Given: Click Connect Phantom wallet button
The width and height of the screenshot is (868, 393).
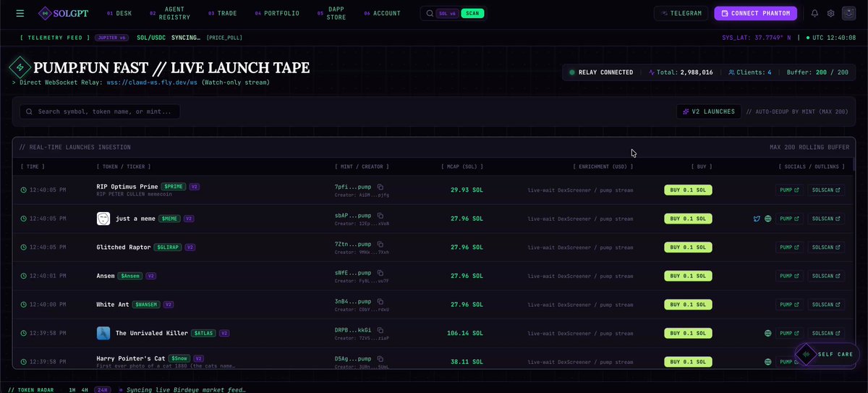Looking at the screenshot, I should 756,13.
